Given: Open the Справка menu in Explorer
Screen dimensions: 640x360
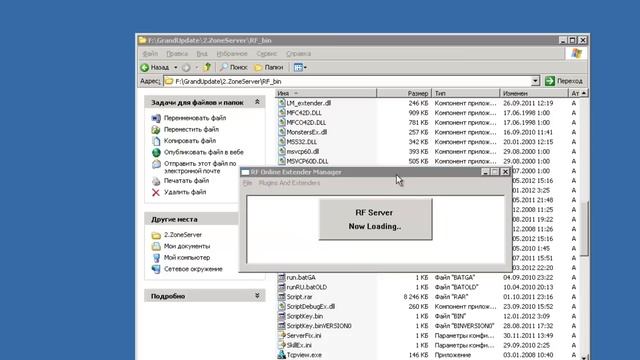Looking at the screenshot, I should tap(298, 53).
